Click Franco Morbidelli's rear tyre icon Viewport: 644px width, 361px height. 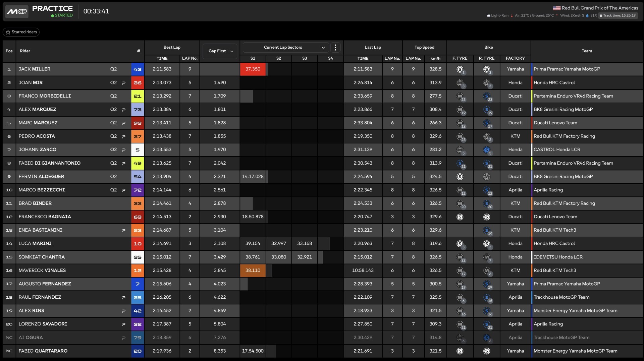click(487, 96)
